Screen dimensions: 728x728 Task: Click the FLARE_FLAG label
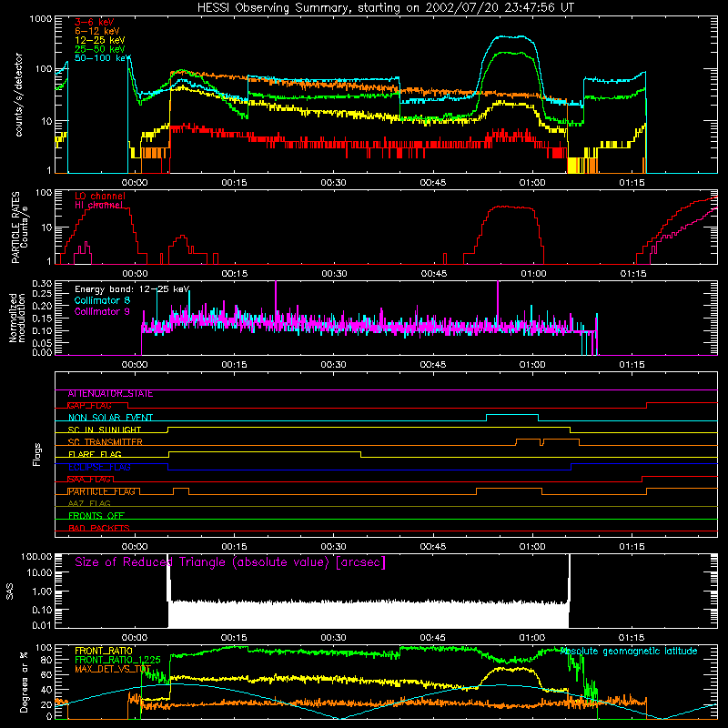click(95, 454)
